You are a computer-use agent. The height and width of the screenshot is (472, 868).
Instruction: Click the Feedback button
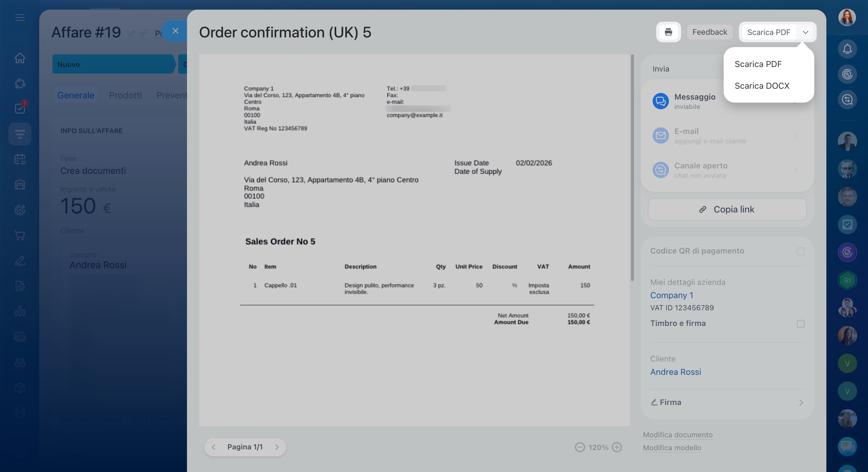[x=709, y=32]
